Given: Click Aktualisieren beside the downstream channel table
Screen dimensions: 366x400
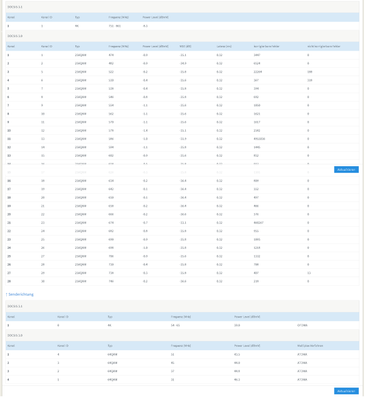Looking at the screenshot, I should tap(346, 170).
